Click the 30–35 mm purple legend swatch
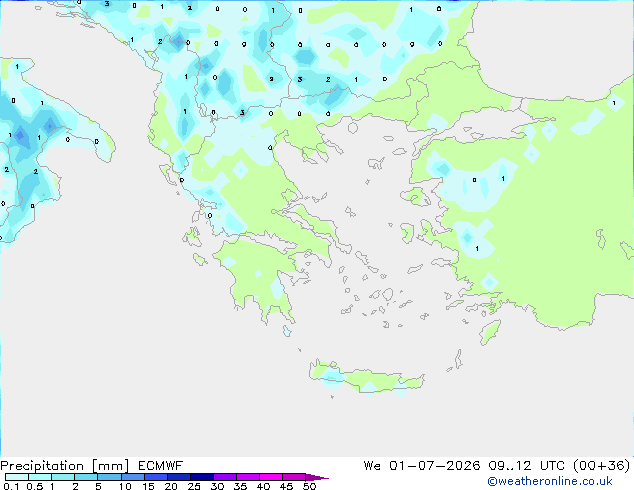634x490 pixels. 225,477
